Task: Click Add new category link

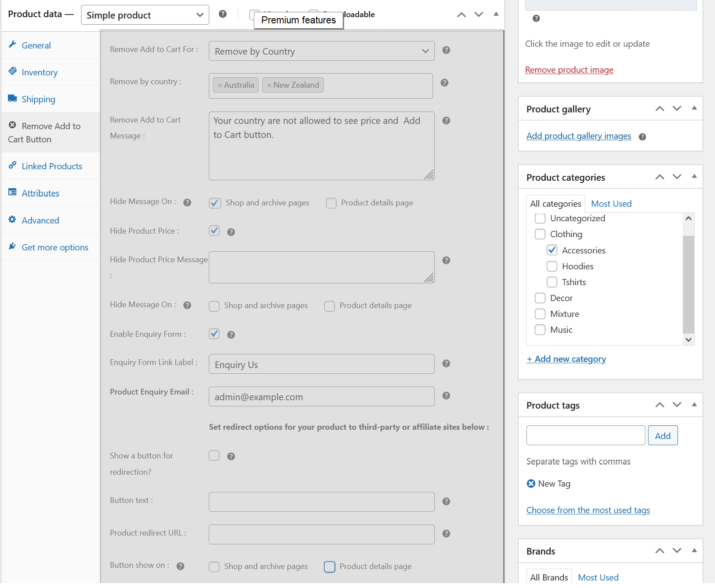Action: tap(567, 359)
